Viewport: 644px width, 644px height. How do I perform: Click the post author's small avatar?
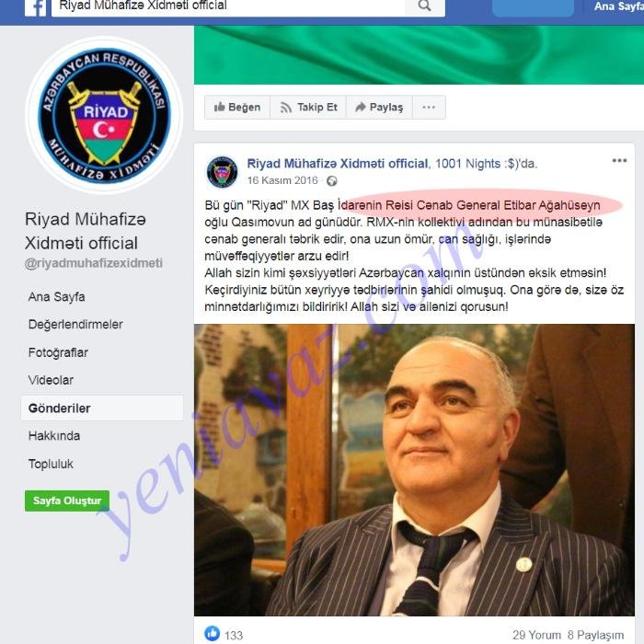click(223, 171)
